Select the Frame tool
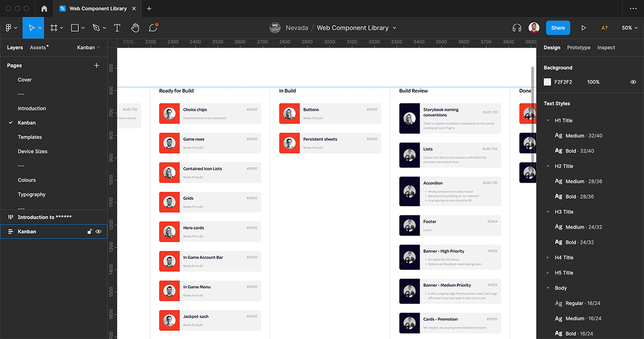Image resolution: width=644 pixels, height=339 pixels. (54, 28)
